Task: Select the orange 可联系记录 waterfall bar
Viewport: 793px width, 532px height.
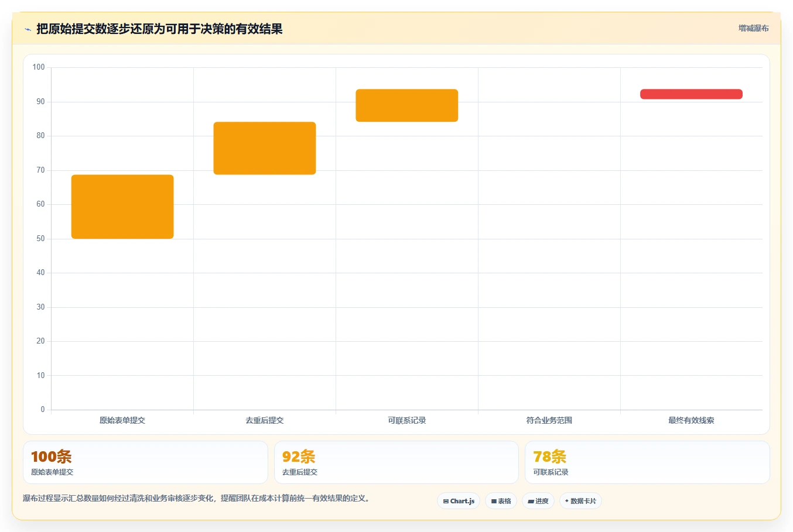Action: click(x=407, y=105)
